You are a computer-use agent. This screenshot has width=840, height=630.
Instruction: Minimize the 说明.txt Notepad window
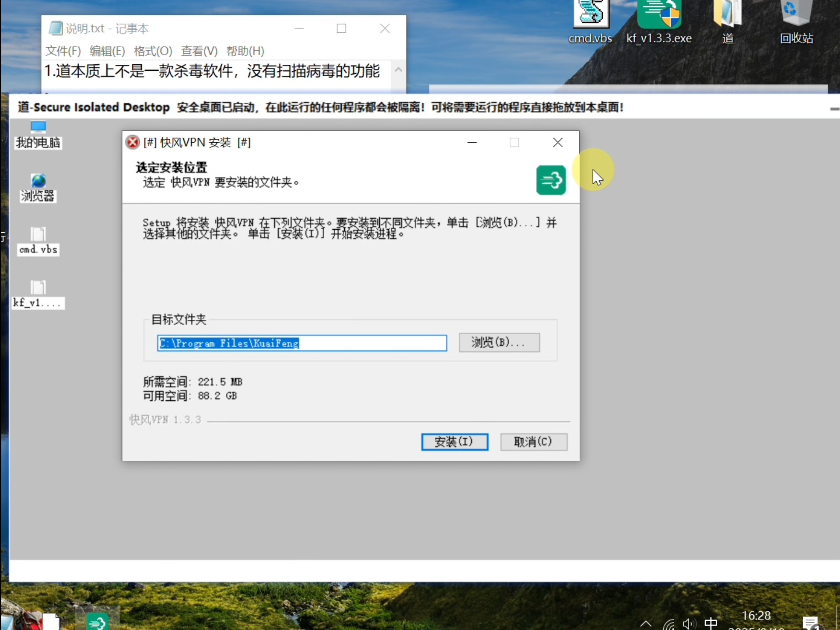pos(299,28)
